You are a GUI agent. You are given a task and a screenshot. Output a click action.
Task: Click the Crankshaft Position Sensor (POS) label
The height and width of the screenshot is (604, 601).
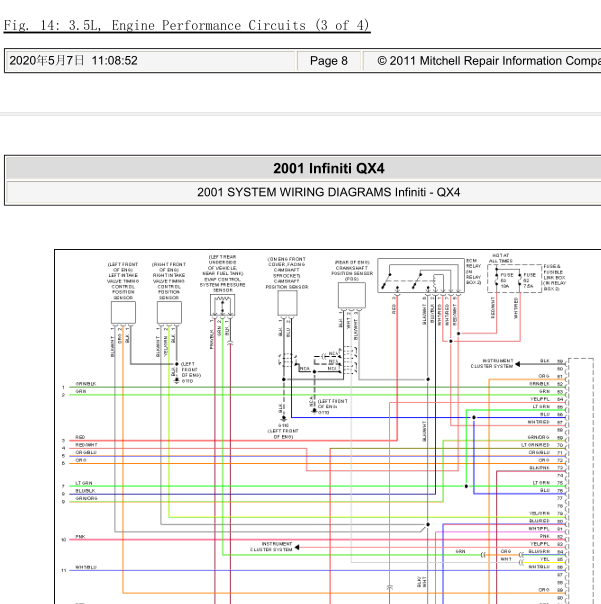[x=352, y=270]
